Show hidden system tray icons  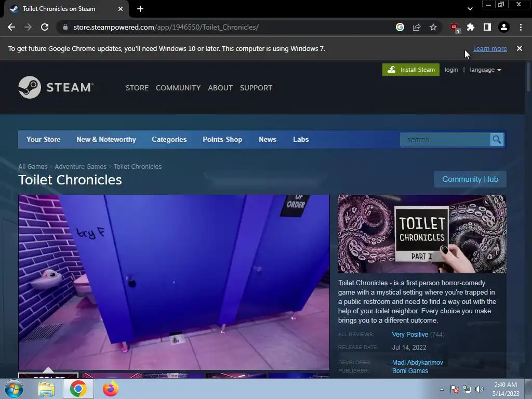442,389
